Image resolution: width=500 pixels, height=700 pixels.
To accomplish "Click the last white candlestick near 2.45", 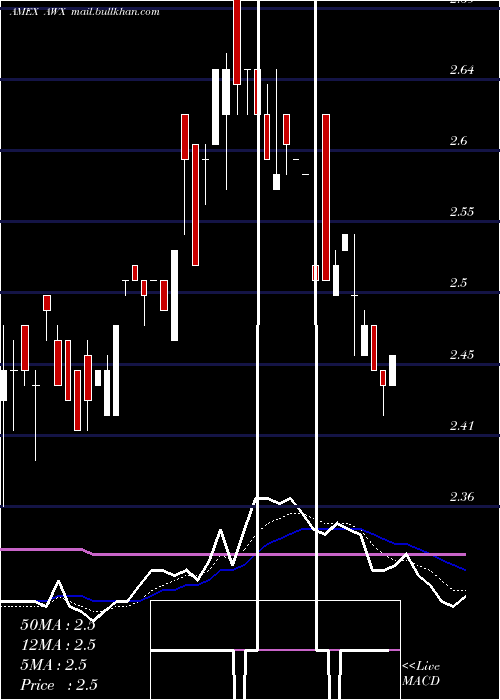I will click(392, 371).
